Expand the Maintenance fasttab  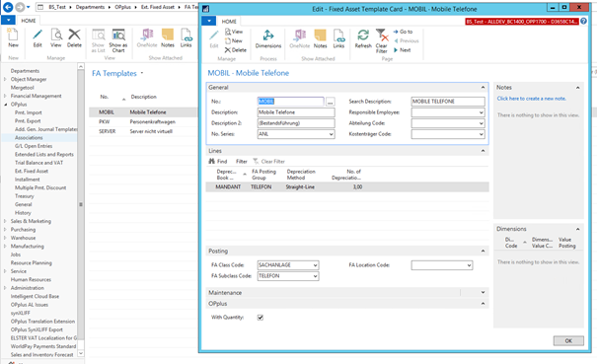pos(483,292)
